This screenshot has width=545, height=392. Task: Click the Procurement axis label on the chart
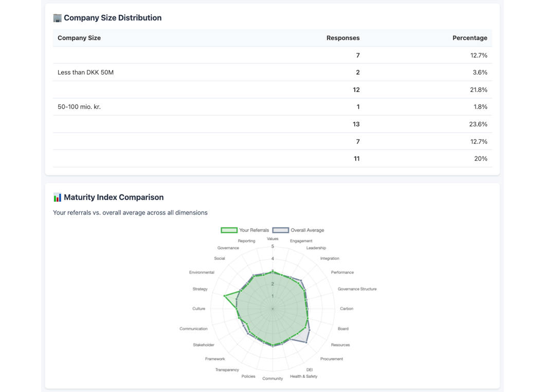[x=331, y=359]
